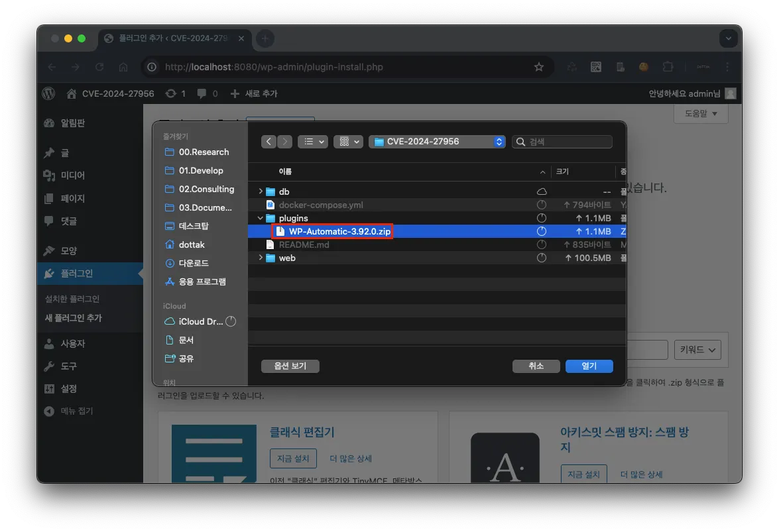Reload the browser page

[x=99, y=67]
